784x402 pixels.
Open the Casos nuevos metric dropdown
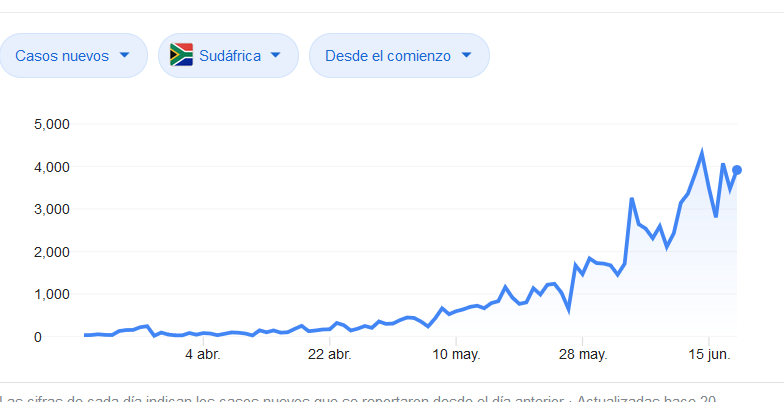click(x=74, y=55)
